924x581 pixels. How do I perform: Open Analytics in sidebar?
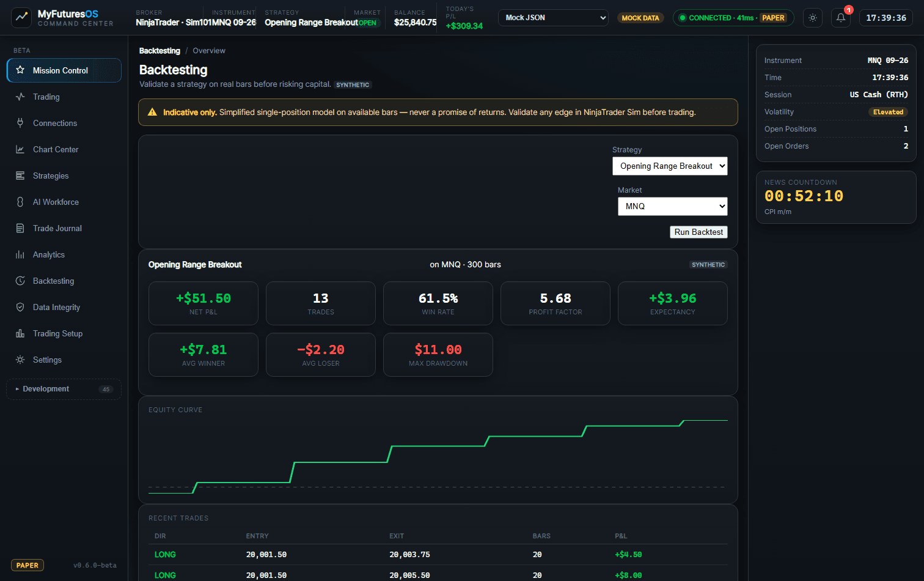click(64, 254)
